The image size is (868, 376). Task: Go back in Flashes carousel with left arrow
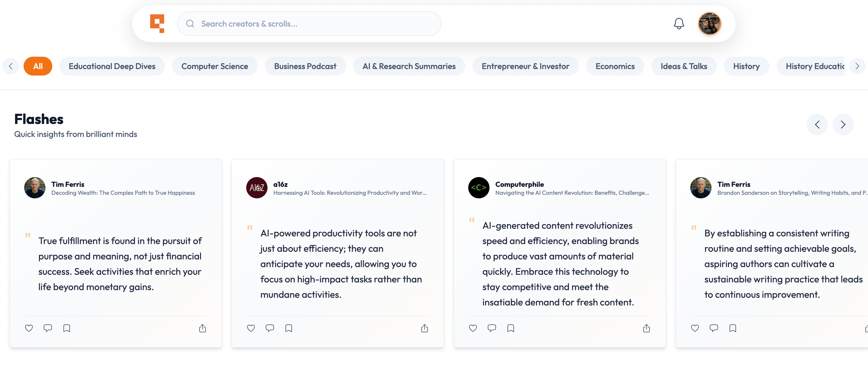(x=817, y=124)
